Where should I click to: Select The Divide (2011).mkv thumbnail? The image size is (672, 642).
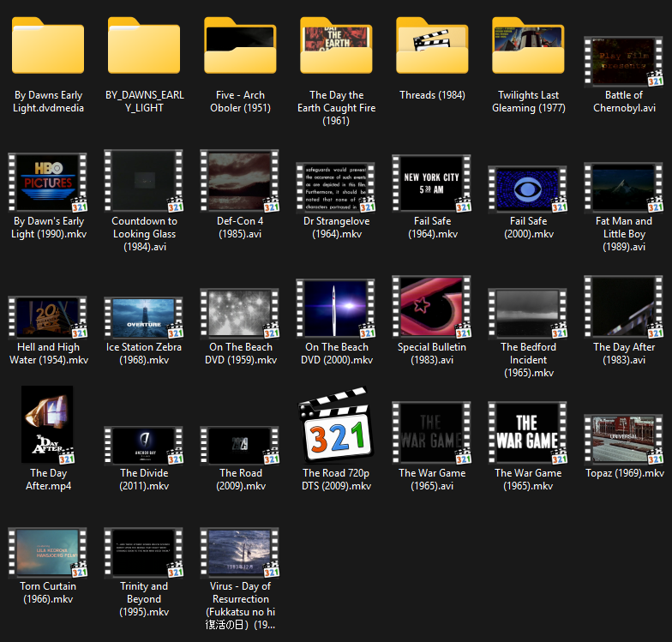144,446
